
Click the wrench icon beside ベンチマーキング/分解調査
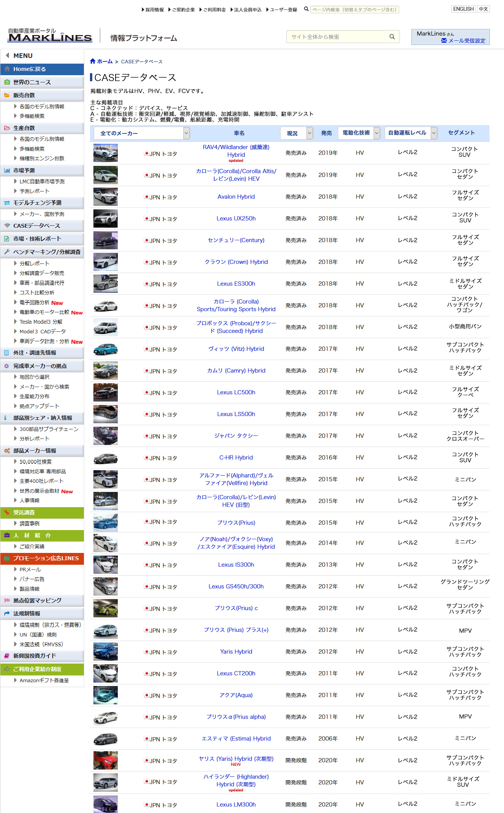7,252
